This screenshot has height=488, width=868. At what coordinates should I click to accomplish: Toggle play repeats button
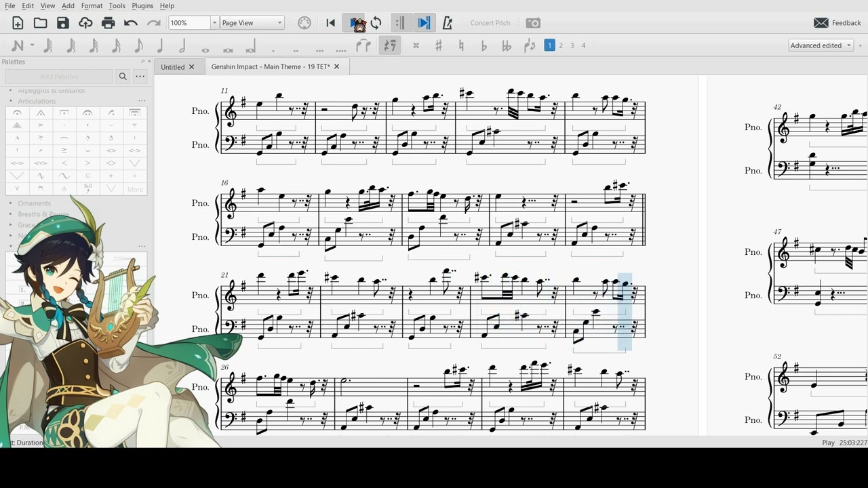399,23
